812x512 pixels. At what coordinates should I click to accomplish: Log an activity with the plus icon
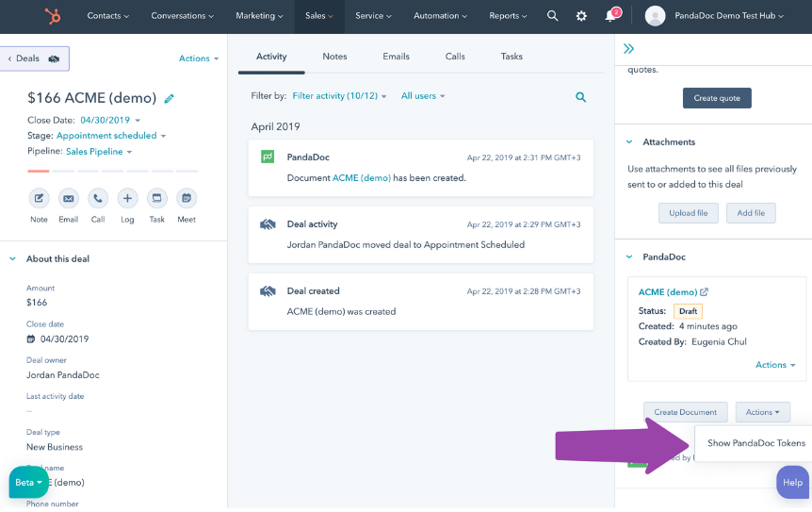point(127,198)
